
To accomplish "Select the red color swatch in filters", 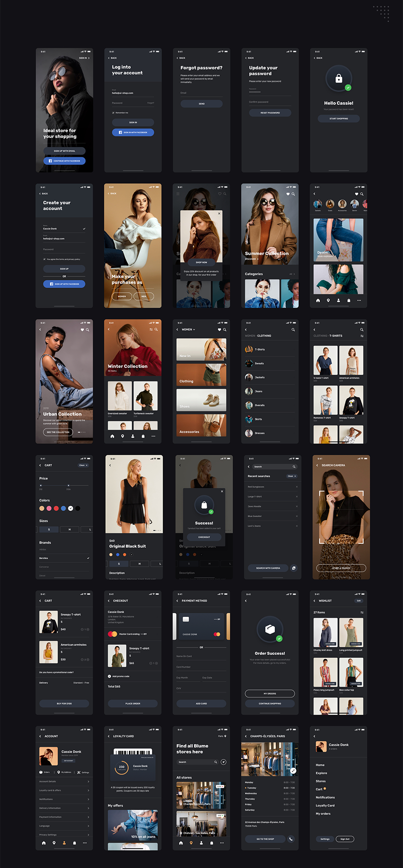I will [x=56, y=508].
